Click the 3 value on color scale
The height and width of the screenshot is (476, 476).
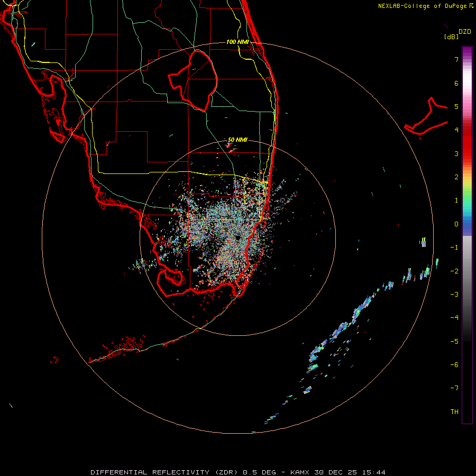456,153
